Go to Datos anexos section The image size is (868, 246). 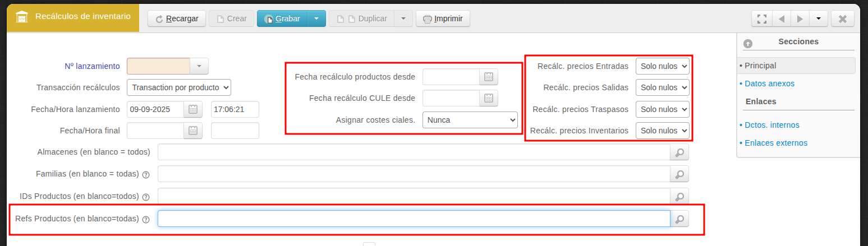tap(769, 83)
